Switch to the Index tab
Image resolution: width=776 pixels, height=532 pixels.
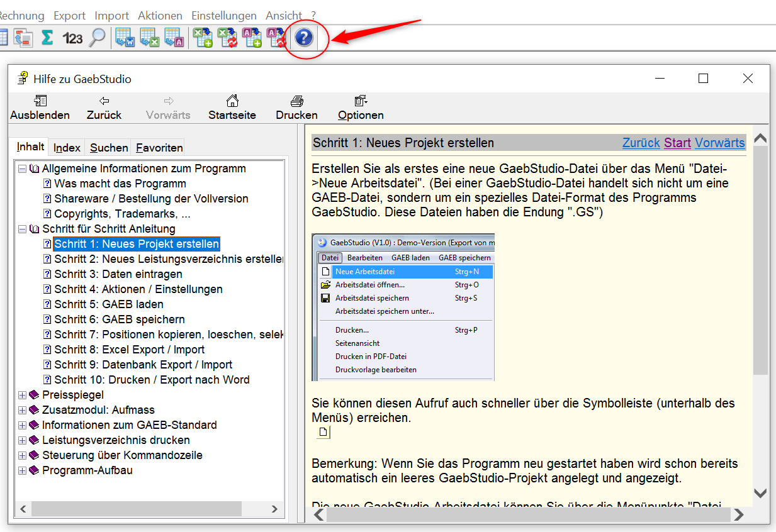point(67,148)
